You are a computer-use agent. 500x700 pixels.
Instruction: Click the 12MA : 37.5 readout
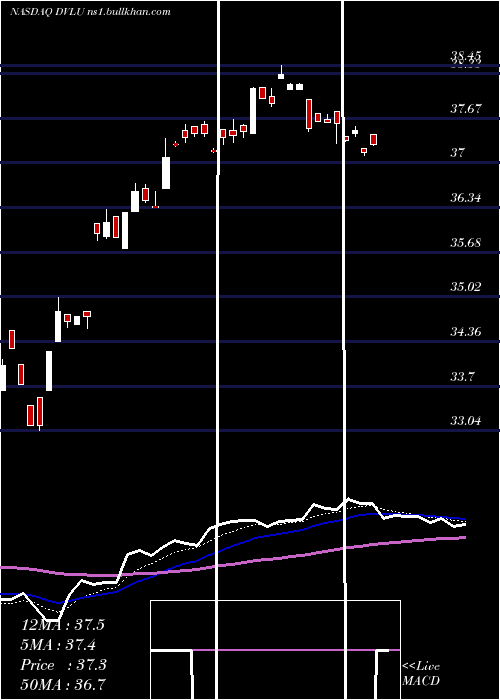pyautogui.click(x=63, y=625)
